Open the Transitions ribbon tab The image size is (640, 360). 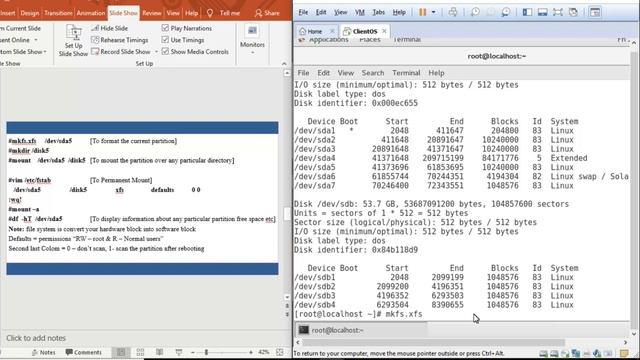pyautogui.click(x=58, y=13)
